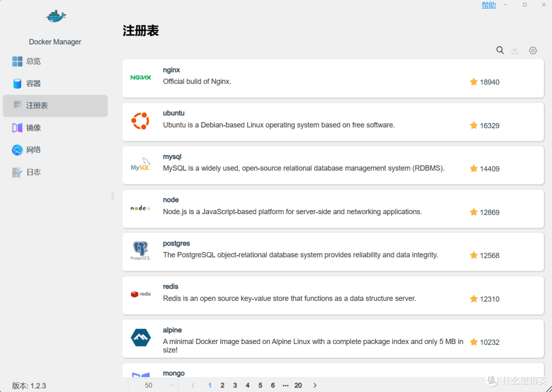Switch to 网络 menu item

55,150
